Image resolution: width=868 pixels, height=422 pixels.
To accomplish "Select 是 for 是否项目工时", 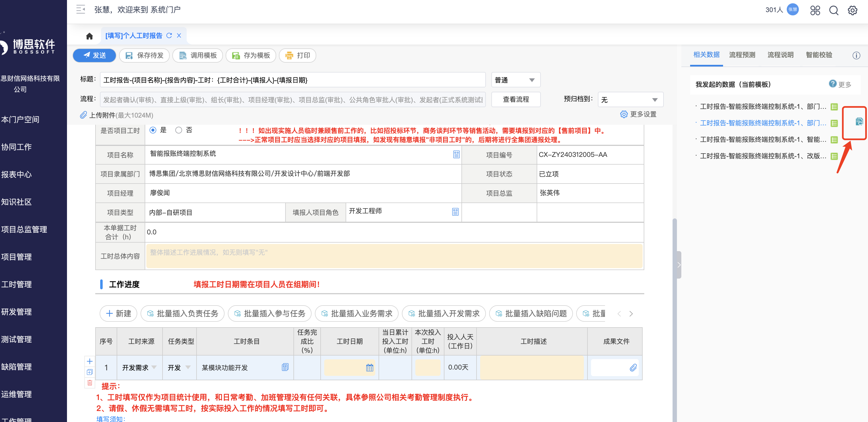I will click(x=153, y=130).
